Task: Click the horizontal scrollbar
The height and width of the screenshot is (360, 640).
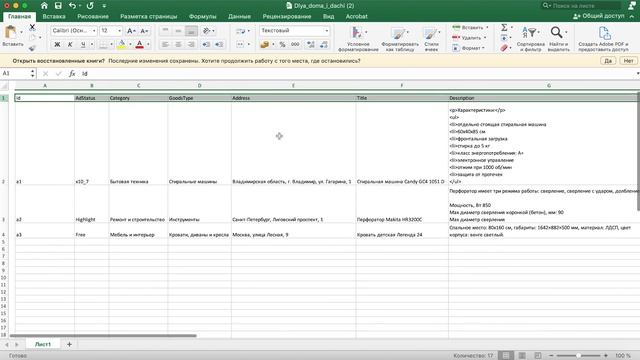Action: pyautogui.click(x=103, y=336)
